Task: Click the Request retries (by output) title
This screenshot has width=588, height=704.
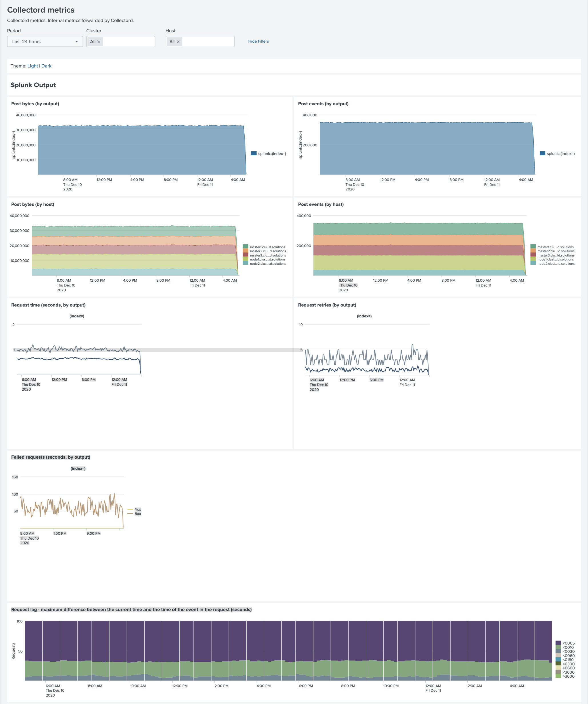Action: click(x=327, y=305)
